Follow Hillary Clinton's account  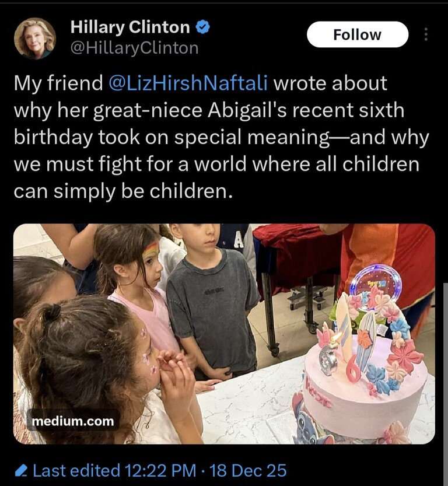pyautogui.click(x=358, y=34)
